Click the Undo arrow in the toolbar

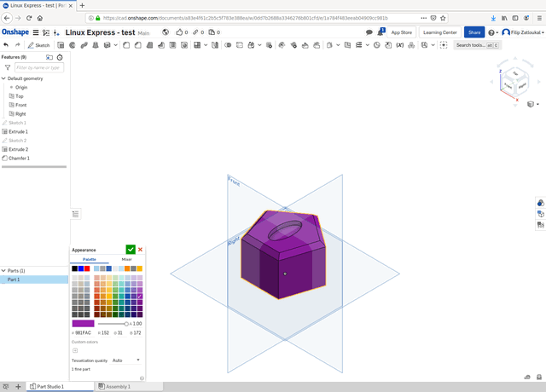(x=6, y=45)
